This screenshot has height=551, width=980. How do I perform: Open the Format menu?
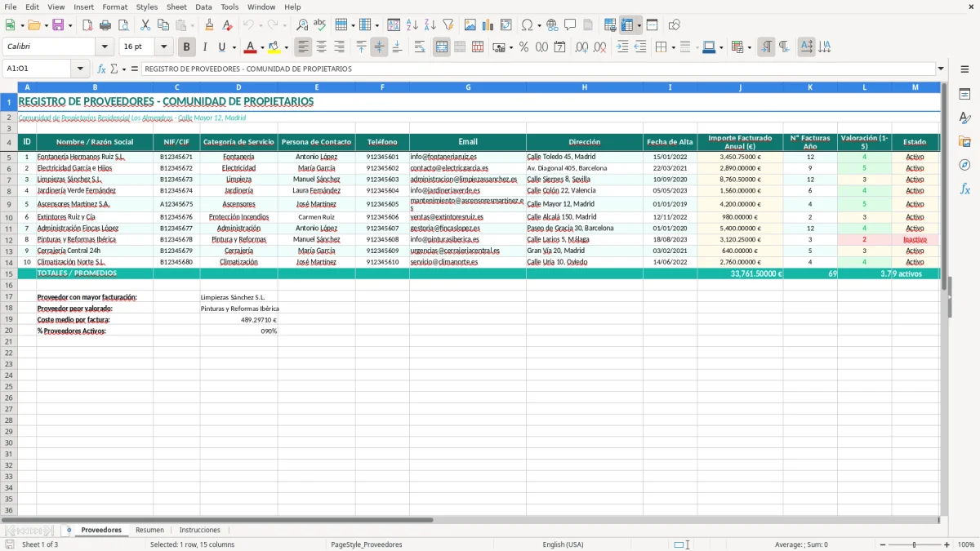pos(114,7)
